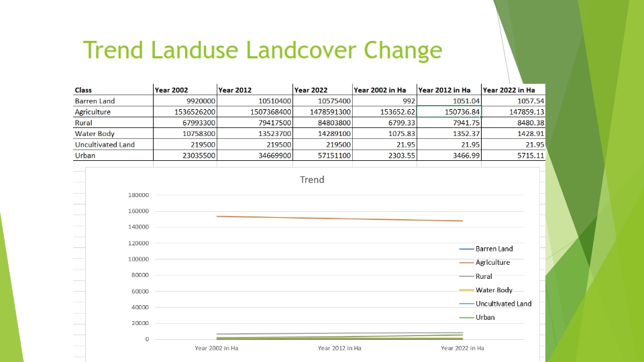The height and width of the screenshot is (362, 644).
Task: Select Uncultivated Land in the chart legend
Action: pos(503,304)
